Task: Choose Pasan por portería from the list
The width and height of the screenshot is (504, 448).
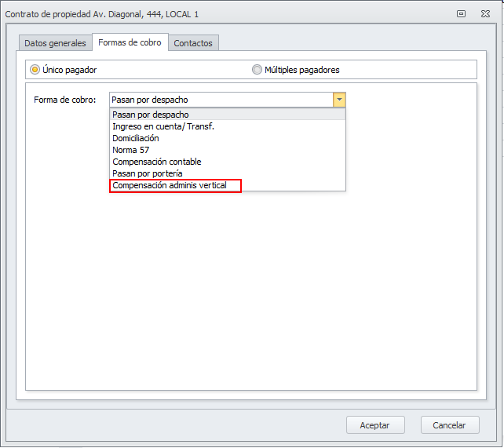Action: click(148, 173)
